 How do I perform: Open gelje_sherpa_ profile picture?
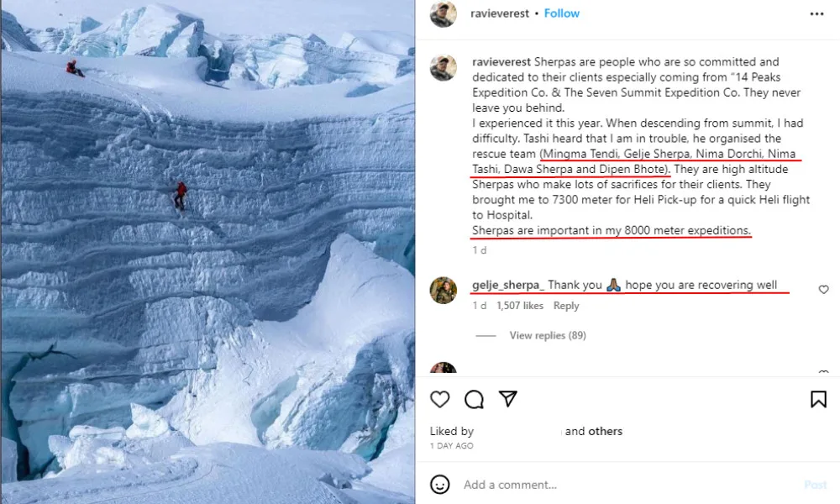click(x=444, y=290)
